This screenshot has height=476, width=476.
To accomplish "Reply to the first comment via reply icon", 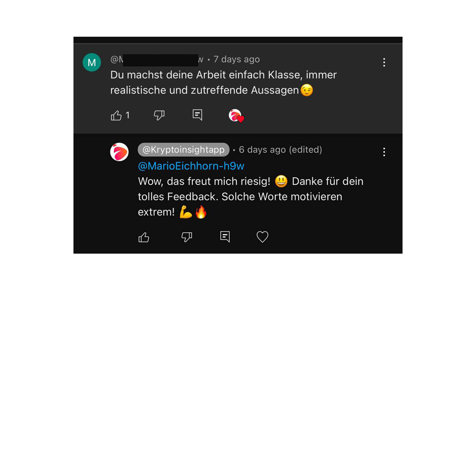I will (x=198, y=115).
